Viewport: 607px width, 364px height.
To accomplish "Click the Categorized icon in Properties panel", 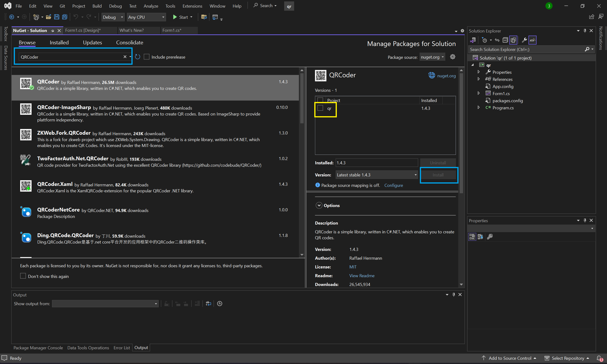I will tap(472, 236).
